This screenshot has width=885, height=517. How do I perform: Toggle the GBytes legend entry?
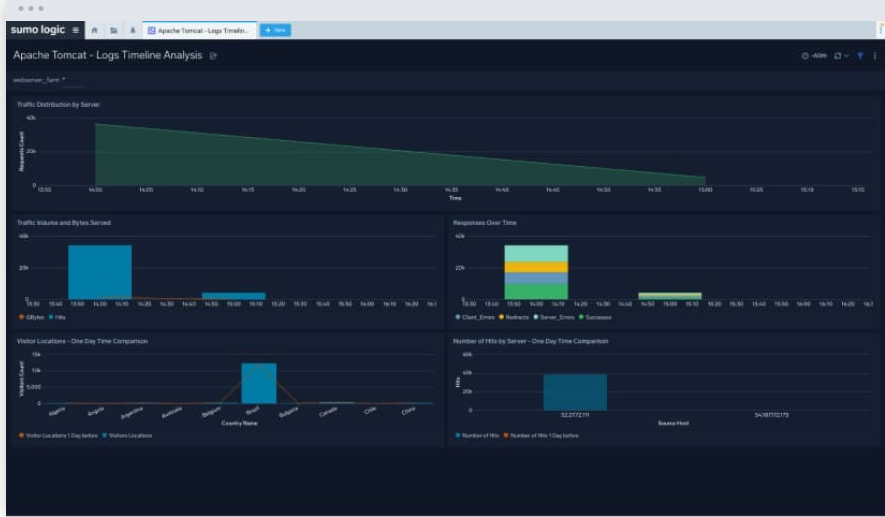pyautogui.click(x=32, y=317)
